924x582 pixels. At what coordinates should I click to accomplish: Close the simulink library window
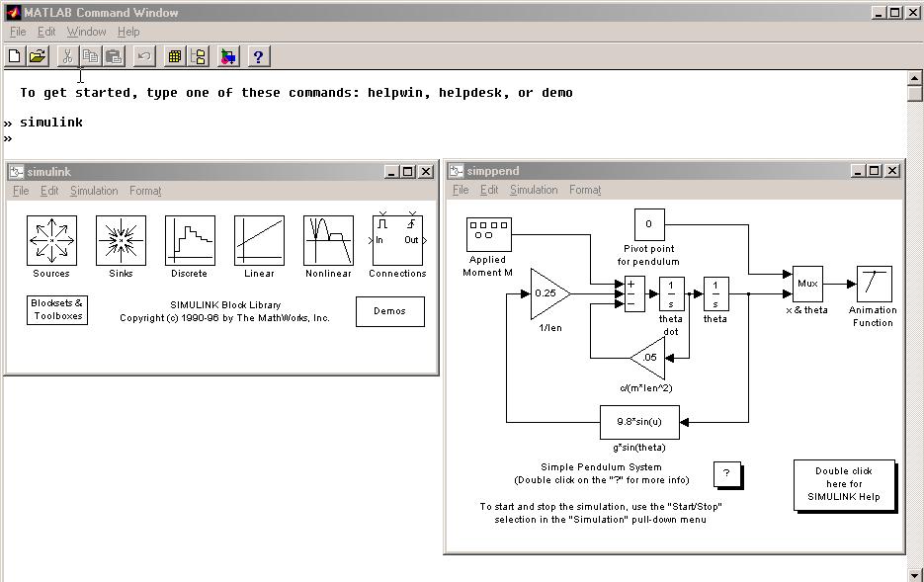coord(426,172)
